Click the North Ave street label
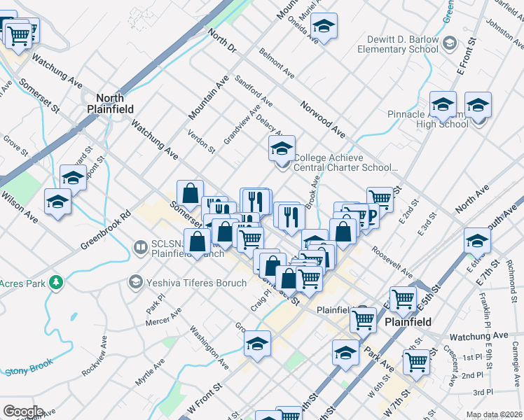The width and height of the screenshot is (524, 420). click(x=472, y=199)
